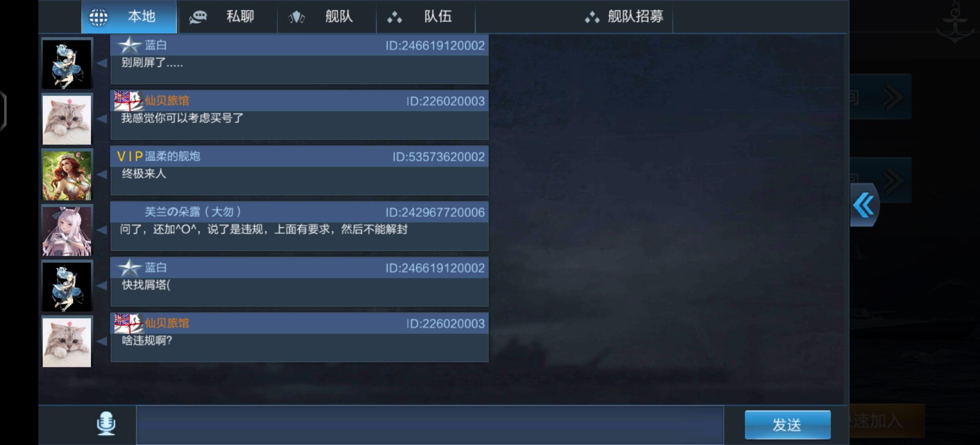Click the 快速加入 button behind panel
The width and height of the screenshot is (980, 445).
click(887, 421)
